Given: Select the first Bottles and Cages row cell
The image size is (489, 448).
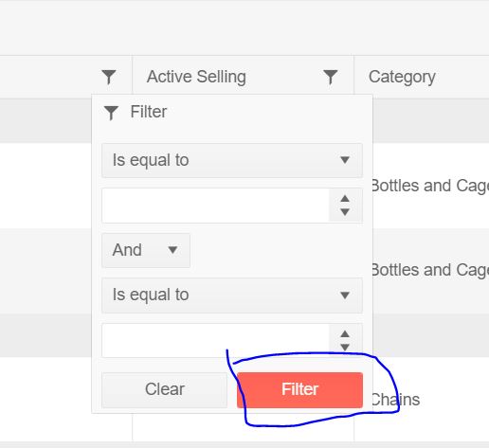Looking at the screenshot, I should [430, 186].
